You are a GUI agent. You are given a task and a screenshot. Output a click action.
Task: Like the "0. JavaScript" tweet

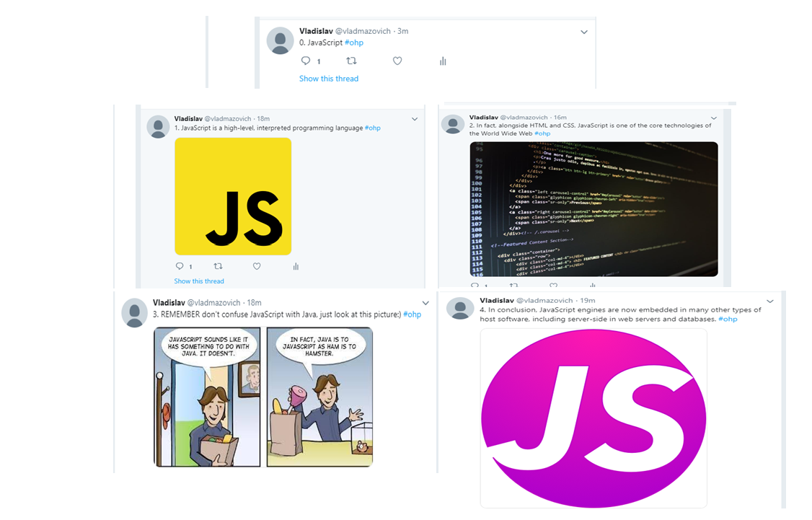point(397,61)
